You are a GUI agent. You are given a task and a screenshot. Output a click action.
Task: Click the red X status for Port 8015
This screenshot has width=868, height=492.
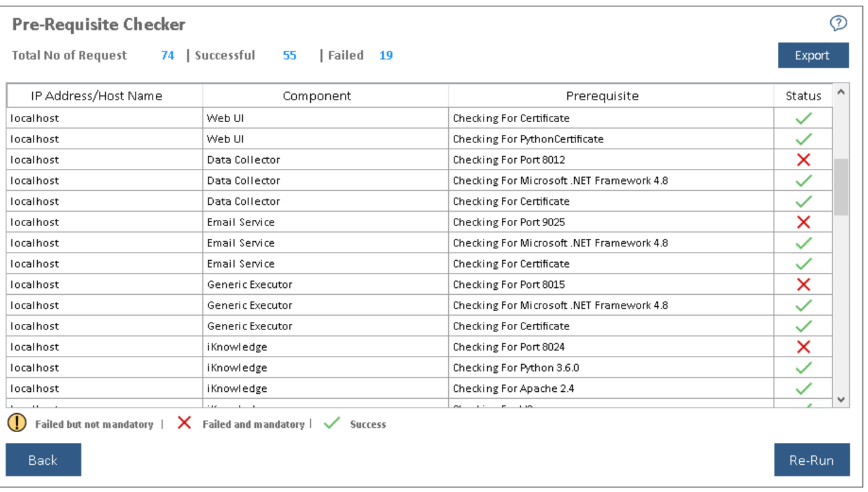pos(803,285)
